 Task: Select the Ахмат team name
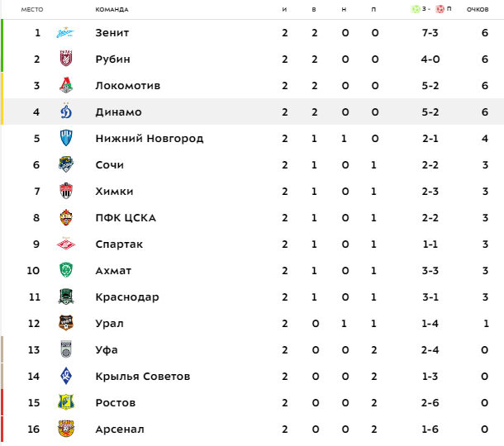(x=113, y=271)
